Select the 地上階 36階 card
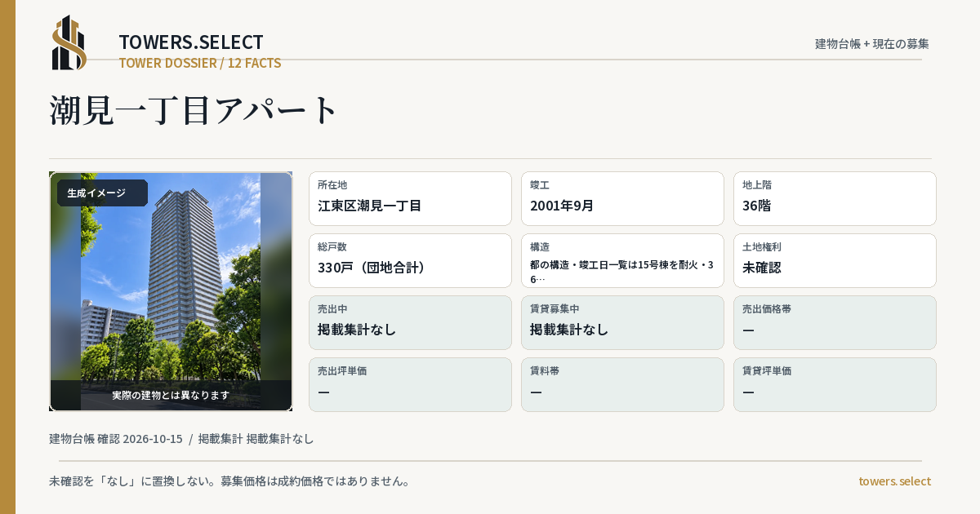 (x=835, y=198)
